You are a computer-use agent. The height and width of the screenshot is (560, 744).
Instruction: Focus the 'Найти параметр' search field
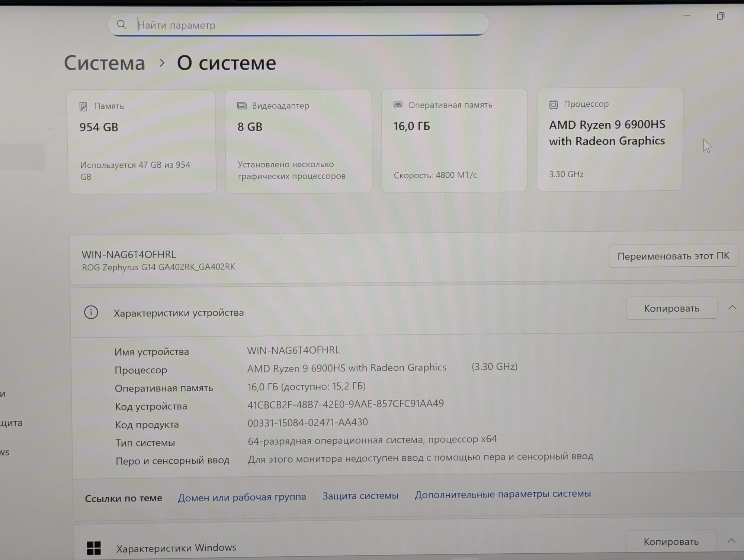298,25
